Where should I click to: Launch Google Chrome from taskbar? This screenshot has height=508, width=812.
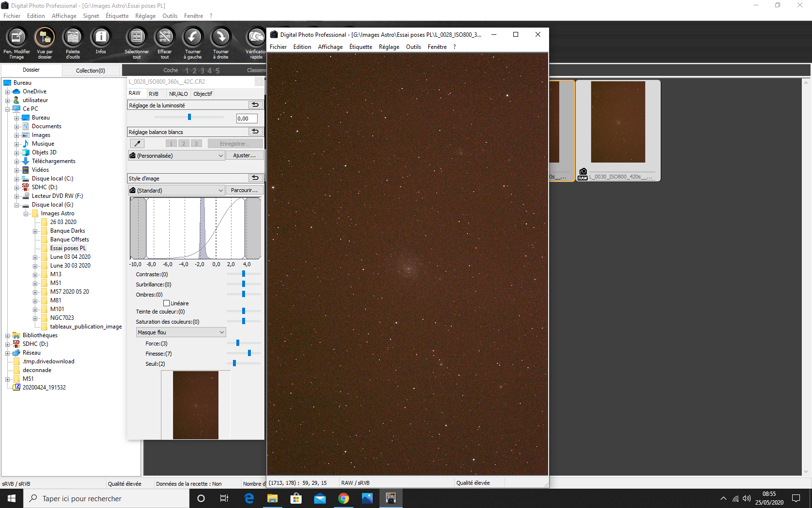[344, 498]
